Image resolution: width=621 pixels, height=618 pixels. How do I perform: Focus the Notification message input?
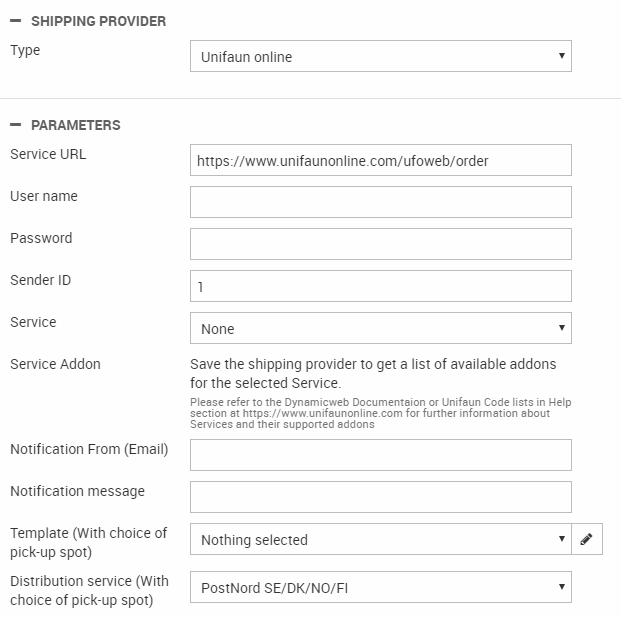pos(380,498)
